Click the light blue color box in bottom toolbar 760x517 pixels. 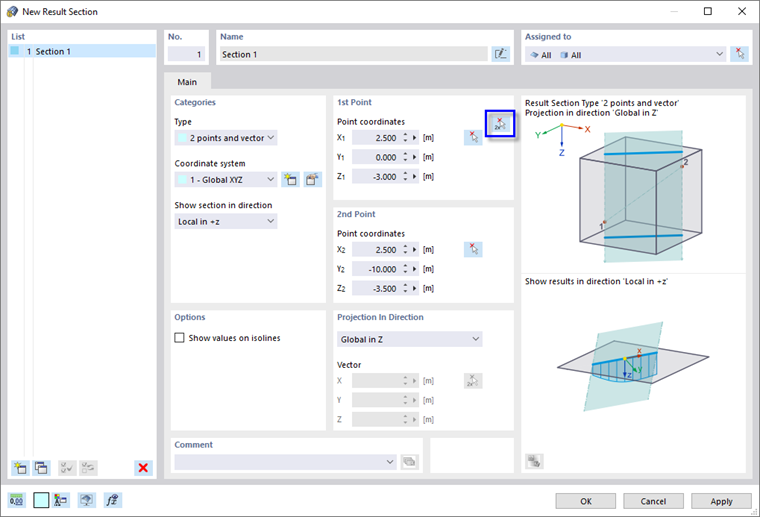41,500
